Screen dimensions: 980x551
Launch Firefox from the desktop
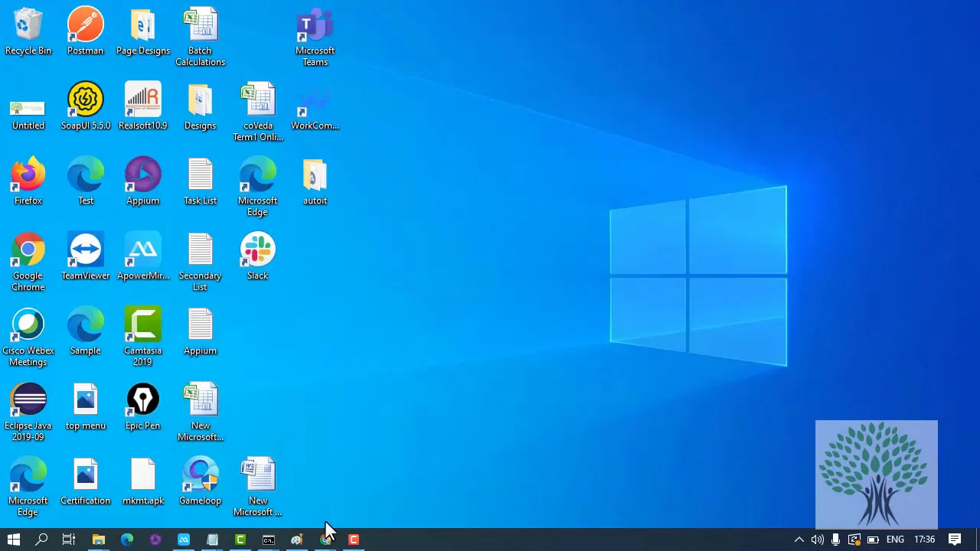coord(28,182)
